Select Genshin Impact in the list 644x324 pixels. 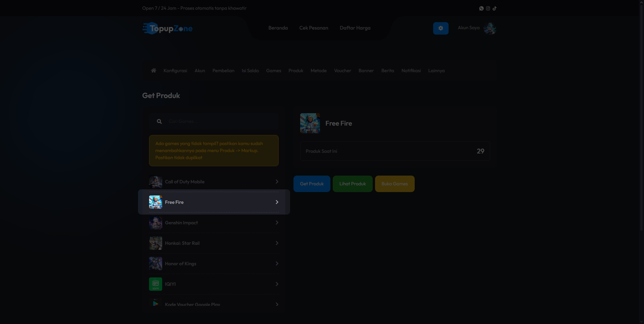181,223
